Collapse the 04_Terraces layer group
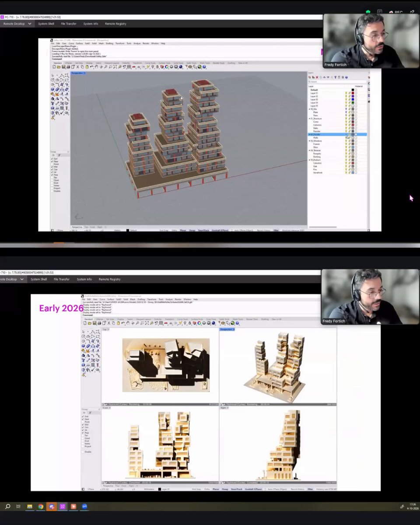This screenshot has height=525, width=420. tap(309, 150)
